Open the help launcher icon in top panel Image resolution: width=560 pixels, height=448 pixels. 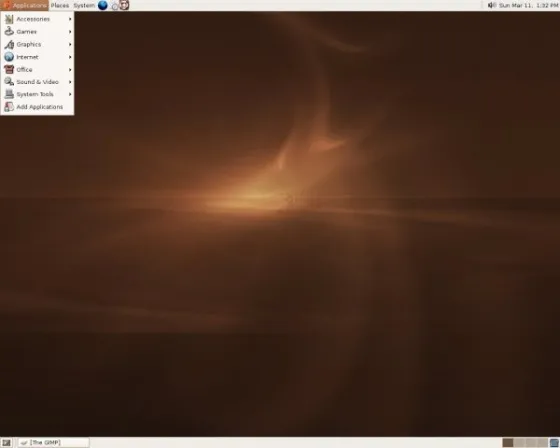pyautogui.click(x=124, y=5)
